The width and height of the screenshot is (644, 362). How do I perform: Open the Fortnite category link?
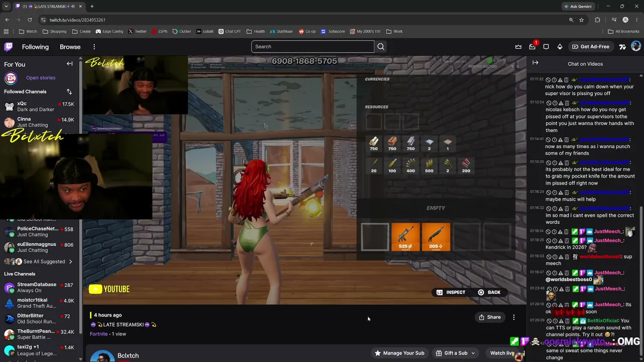tap(99, 334)
